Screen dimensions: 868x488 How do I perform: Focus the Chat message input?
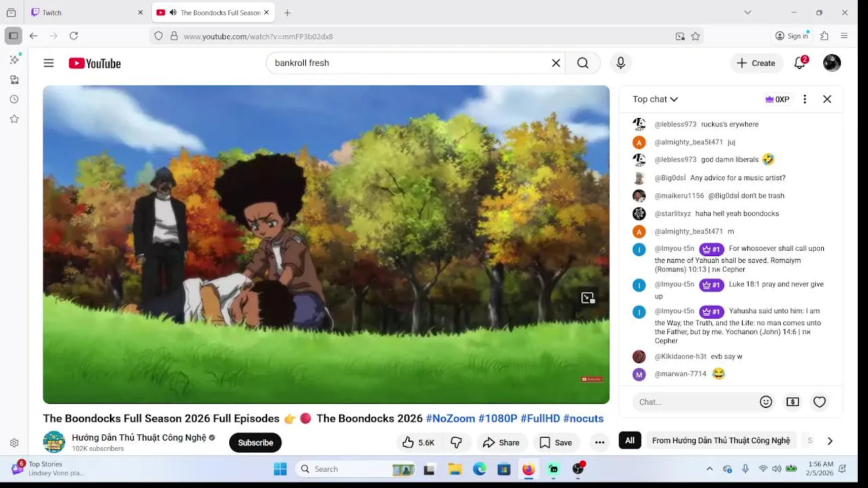[696, 402]
